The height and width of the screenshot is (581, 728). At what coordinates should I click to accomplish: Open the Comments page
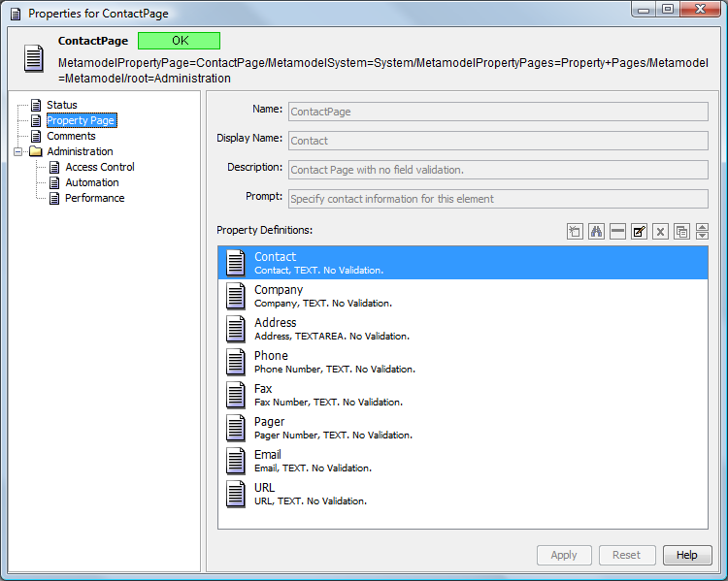[71, 136]
